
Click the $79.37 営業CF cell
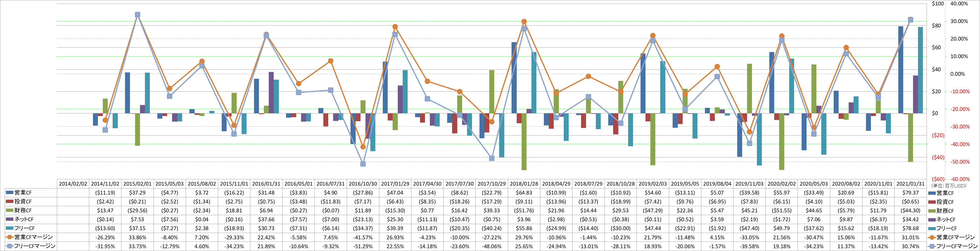tap(910, 193)
